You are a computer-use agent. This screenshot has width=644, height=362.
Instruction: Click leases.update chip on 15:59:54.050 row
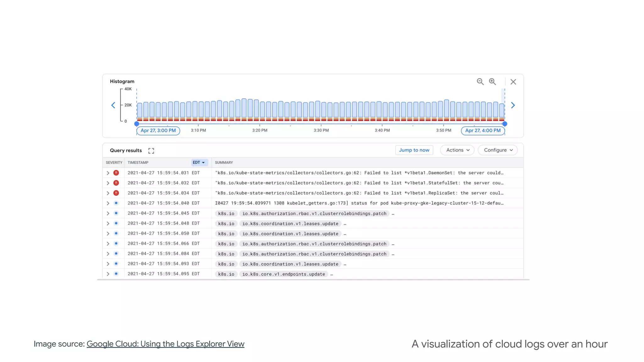(x=290, y=234)
